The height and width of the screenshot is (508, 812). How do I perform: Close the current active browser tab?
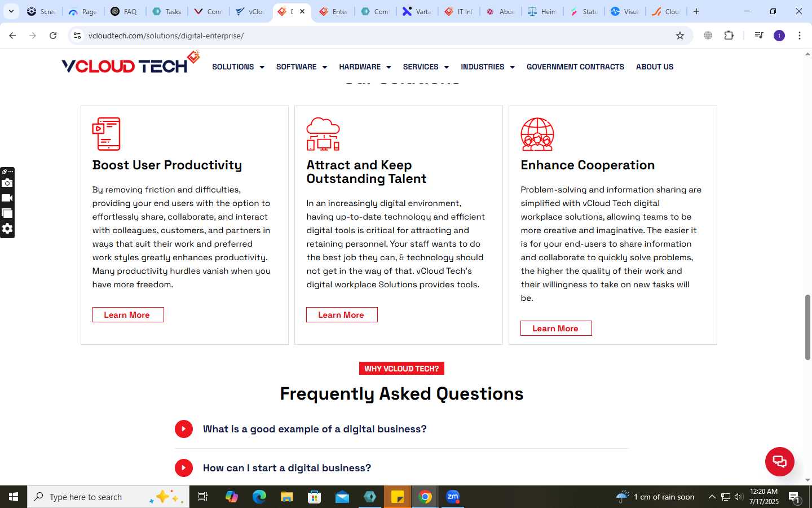302,11
